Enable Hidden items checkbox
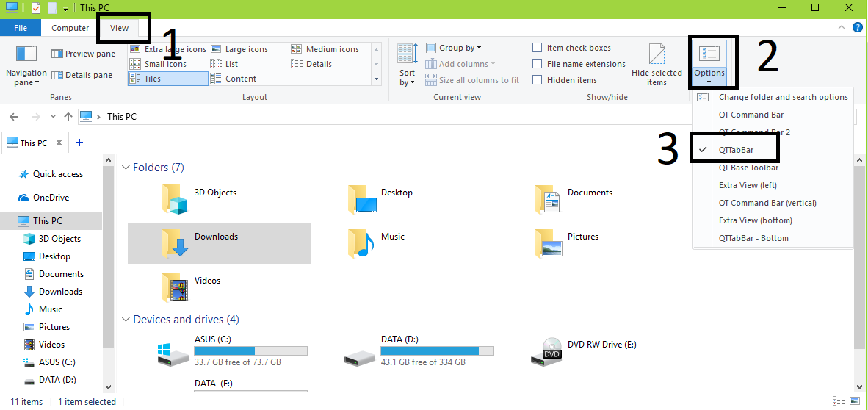 (x=538, y=80)
